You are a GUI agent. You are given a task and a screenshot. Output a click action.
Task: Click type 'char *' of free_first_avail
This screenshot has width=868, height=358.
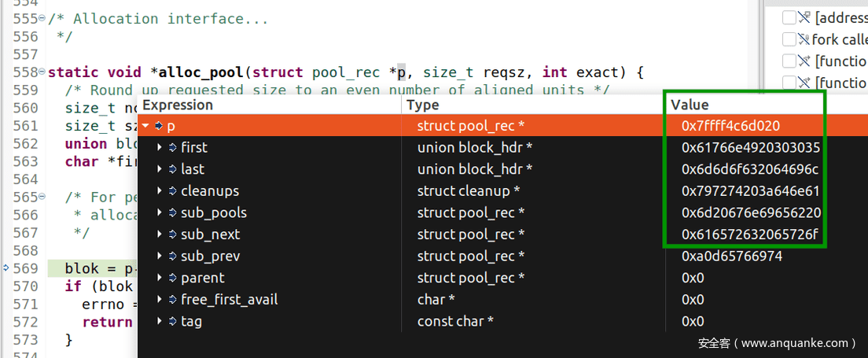tap(436, 300)
